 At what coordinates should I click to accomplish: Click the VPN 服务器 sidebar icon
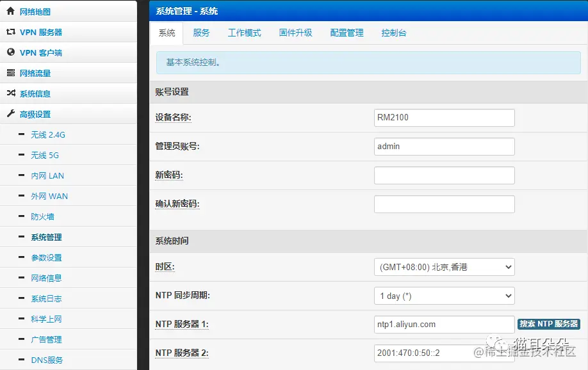(11, 31)
